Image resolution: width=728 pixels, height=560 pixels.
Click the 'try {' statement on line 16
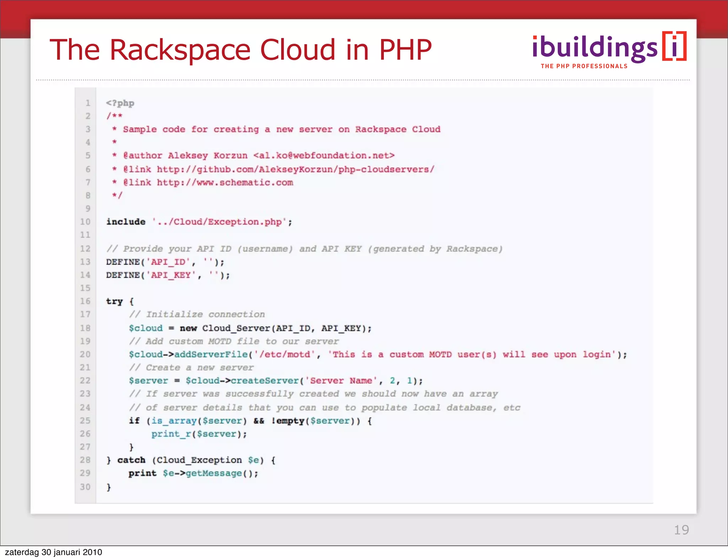(120, 301)
